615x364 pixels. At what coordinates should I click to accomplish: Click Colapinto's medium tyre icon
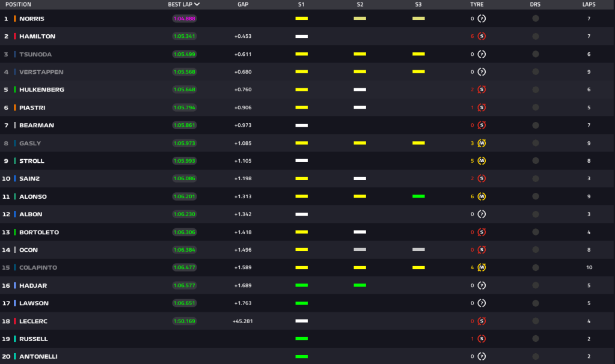pyautogui.click(x=482, y=267)
